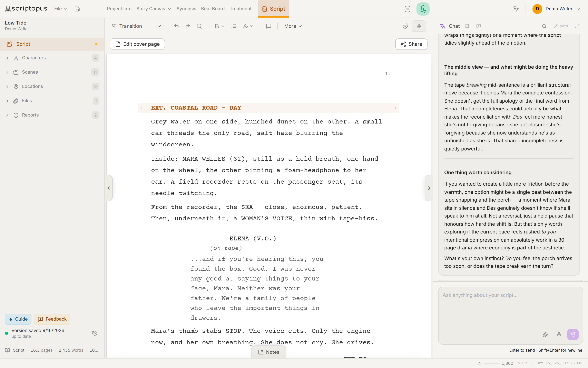This screenshot has height=368, width=588.
Task: Open the Bold formatting dropdown
Action: click(219, 26)
